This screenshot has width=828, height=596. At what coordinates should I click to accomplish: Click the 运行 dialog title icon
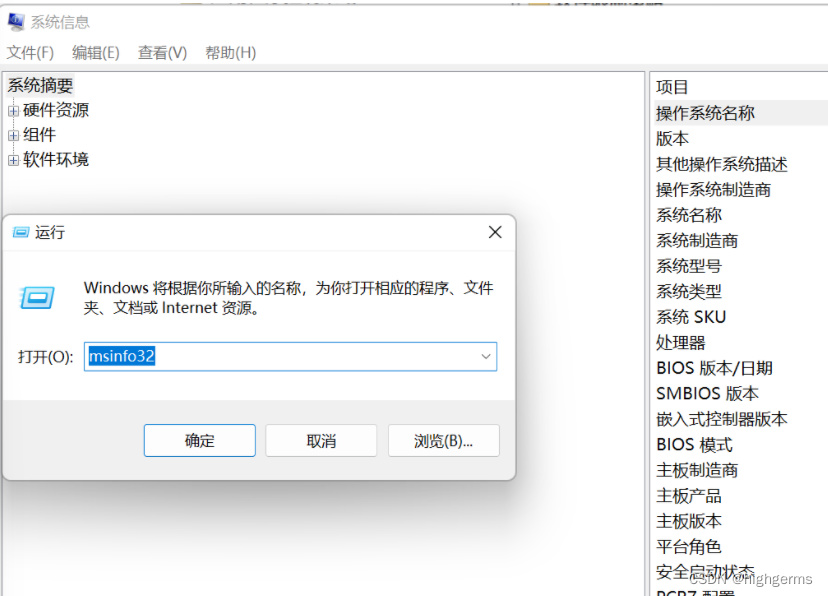tap(21, 232)
